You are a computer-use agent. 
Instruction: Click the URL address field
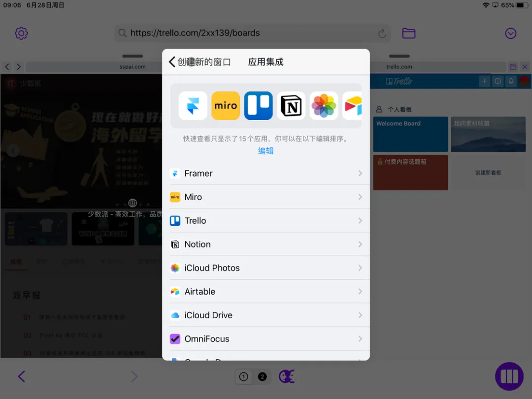252,33
